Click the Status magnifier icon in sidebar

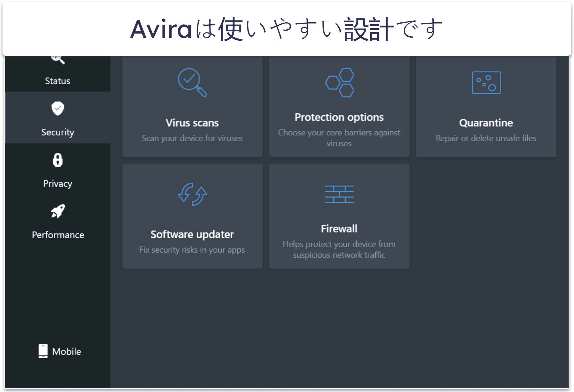pos(58,60)
